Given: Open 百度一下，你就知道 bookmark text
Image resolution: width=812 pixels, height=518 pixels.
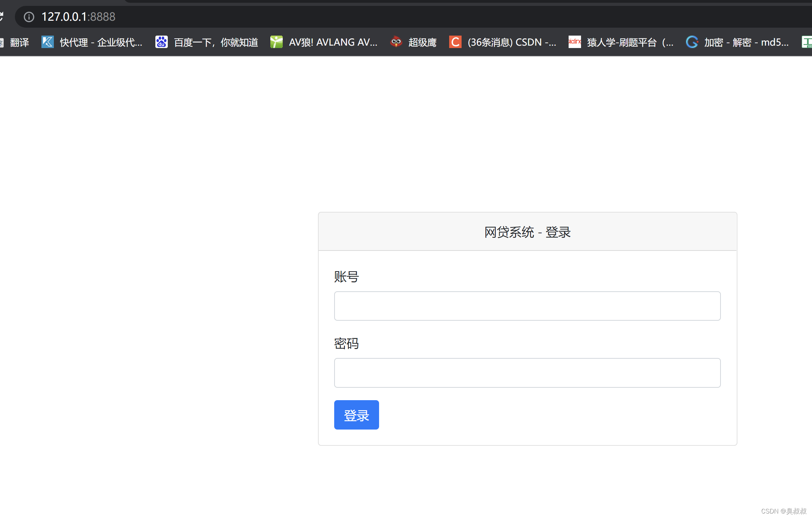Looking at the screenshot, I should [x=216, y=42].
